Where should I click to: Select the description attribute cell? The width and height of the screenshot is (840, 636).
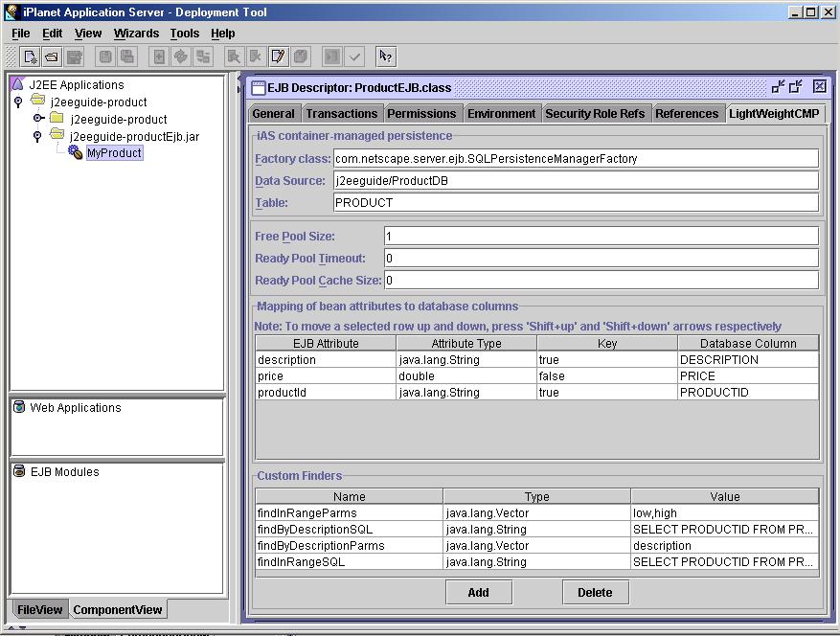point(326,359)
